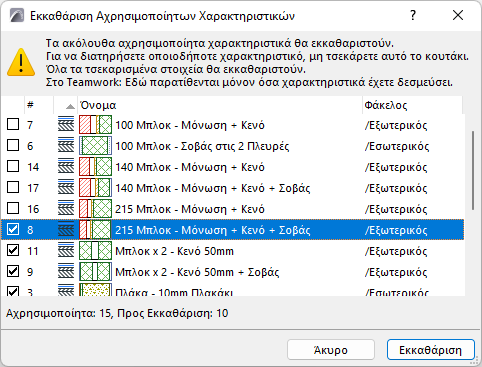Click composite icon of row 16
This screenshot has height=367, width=482.
66,209
